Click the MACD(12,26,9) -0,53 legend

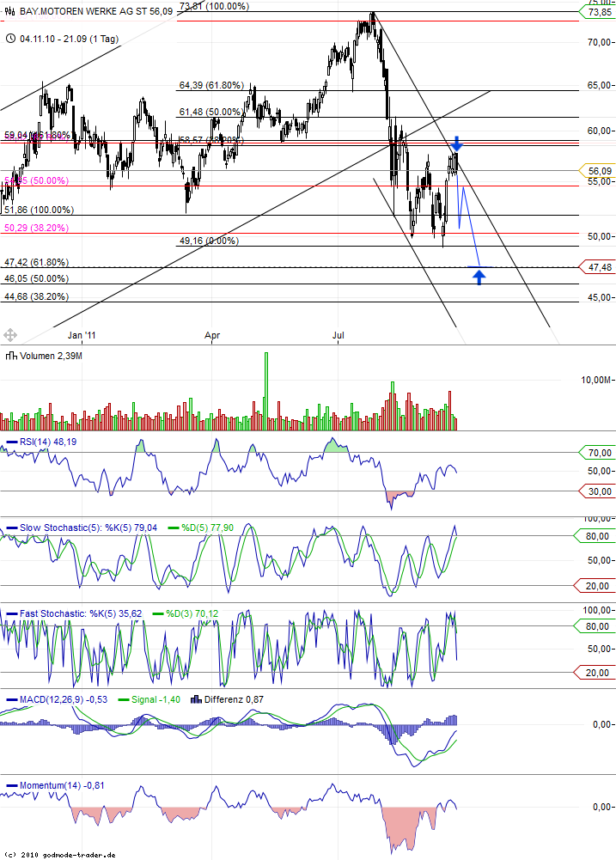click(x=57, y=699)
